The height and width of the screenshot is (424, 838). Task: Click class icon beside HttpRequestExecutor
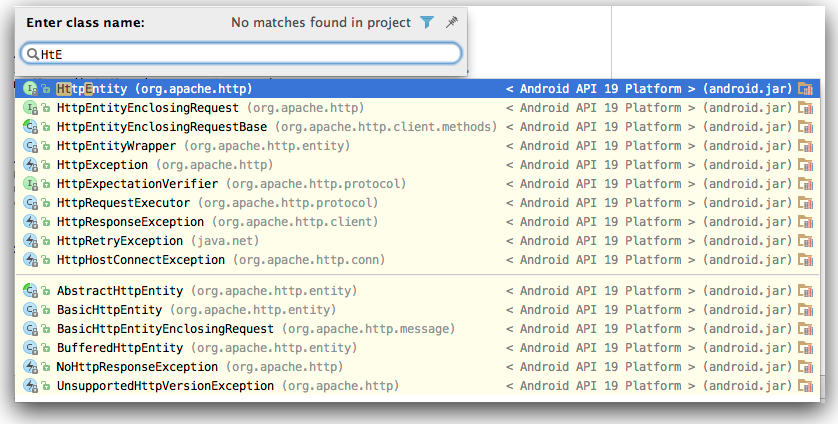coord(30,203)
